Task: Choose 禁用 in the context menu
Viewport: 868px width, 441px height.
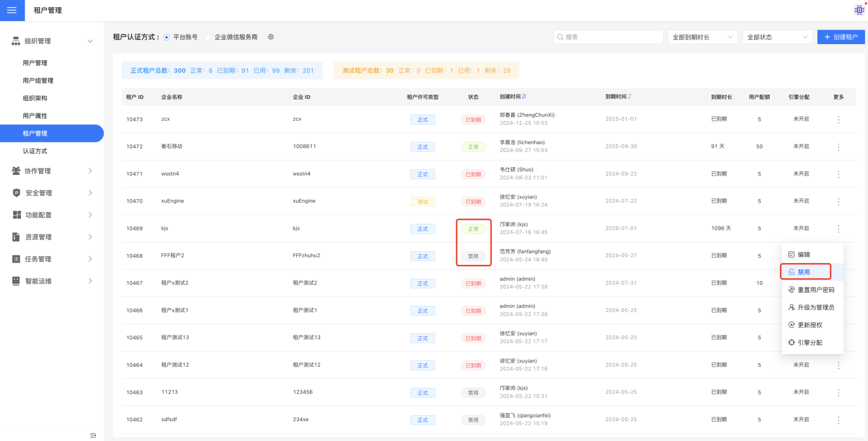Action: (805, 272)
